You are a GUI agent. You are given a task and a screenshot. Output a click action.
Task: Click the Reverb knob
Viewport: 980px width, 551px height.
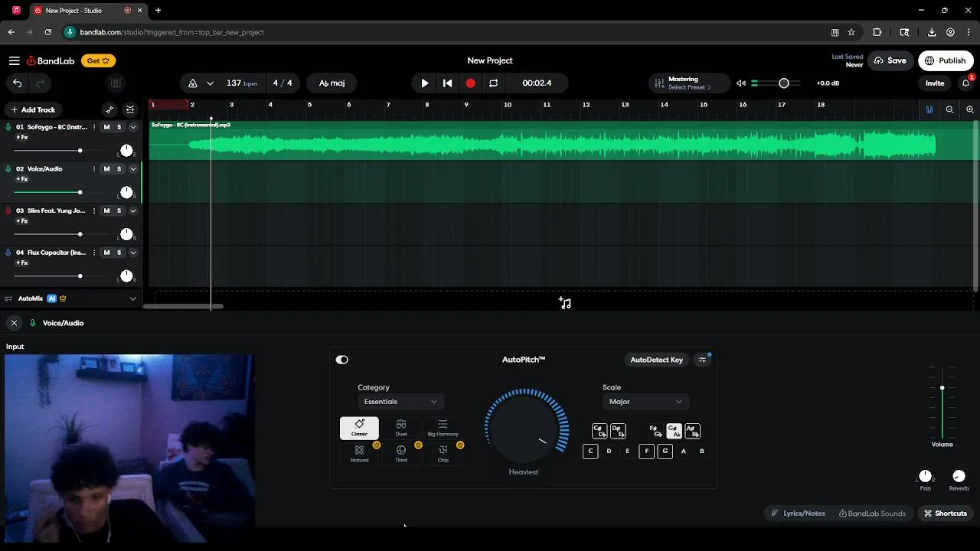959,476
